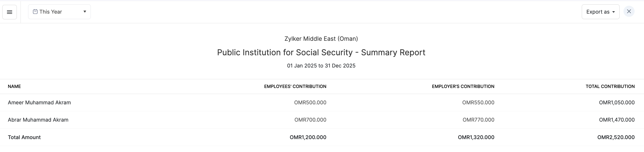The height and width of the screenshot is (152, 644).
Task: Click the This Year dropdown arrow
Action: (85, 12)
